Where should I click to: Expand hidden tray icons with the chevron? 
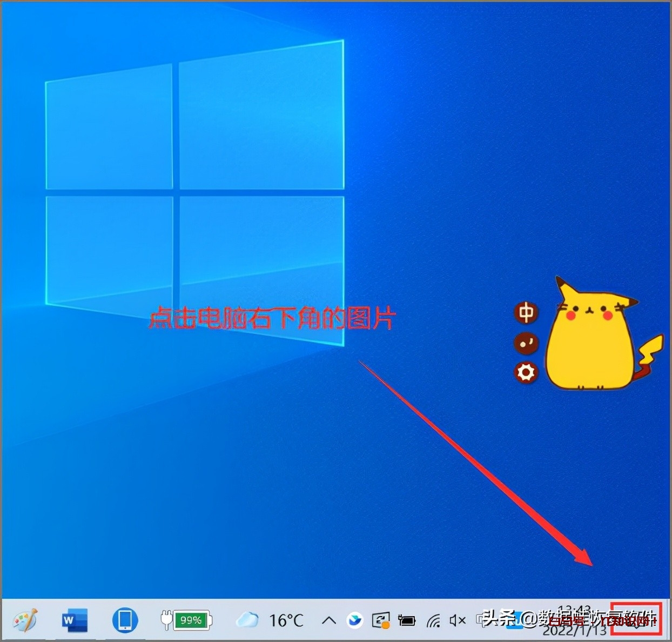coord(328,620)
